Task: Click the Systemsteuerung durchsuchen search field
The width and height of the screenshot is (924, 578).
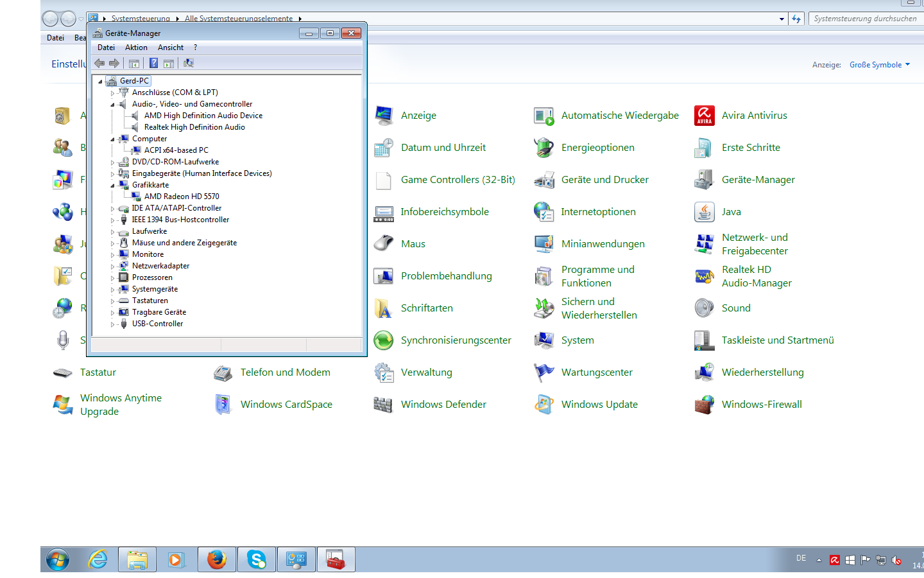Action: point(865,19)
